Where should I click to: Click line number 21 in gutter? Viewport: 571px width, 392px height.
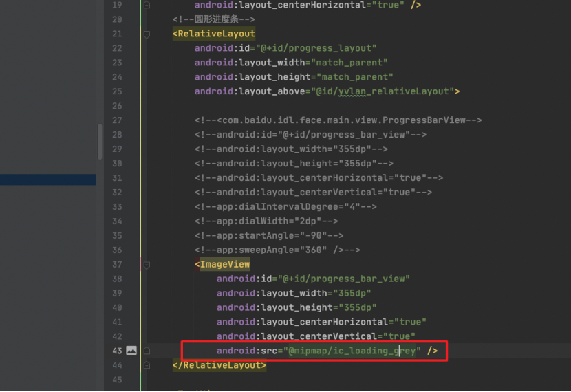point(117,34)
